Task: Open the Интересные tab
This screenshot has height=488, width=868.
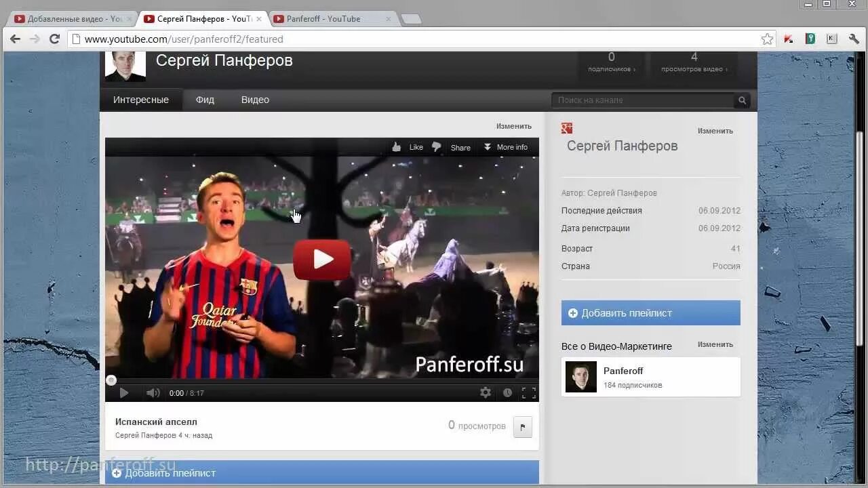Action: point(141,100)
